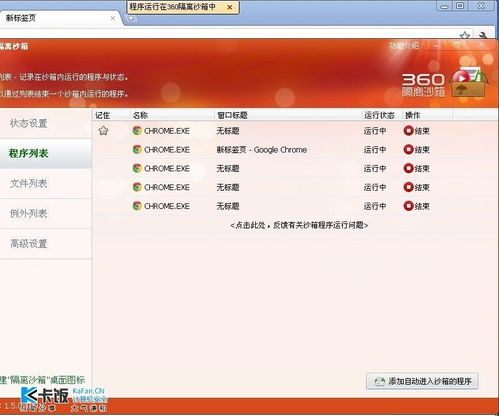End the last CHROME.EXE in the list
499x416 pixels.
416,206
